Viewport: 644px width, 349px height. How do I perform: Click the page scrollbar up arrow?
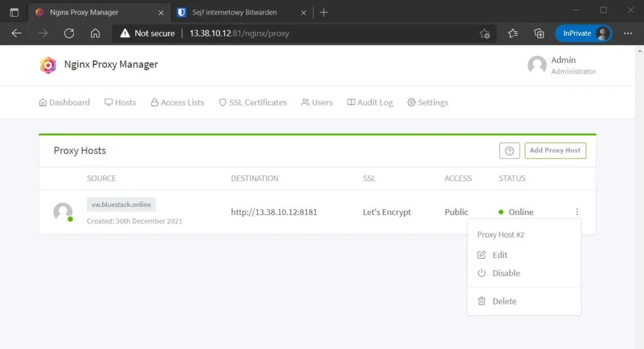640,51
